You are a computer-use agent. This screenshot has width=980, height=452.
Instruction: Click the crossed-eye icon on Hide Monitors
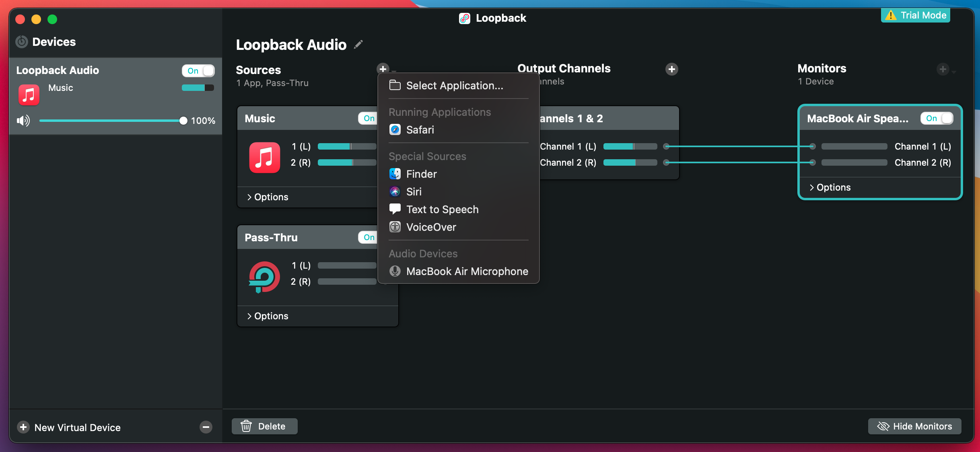point(883,426)
